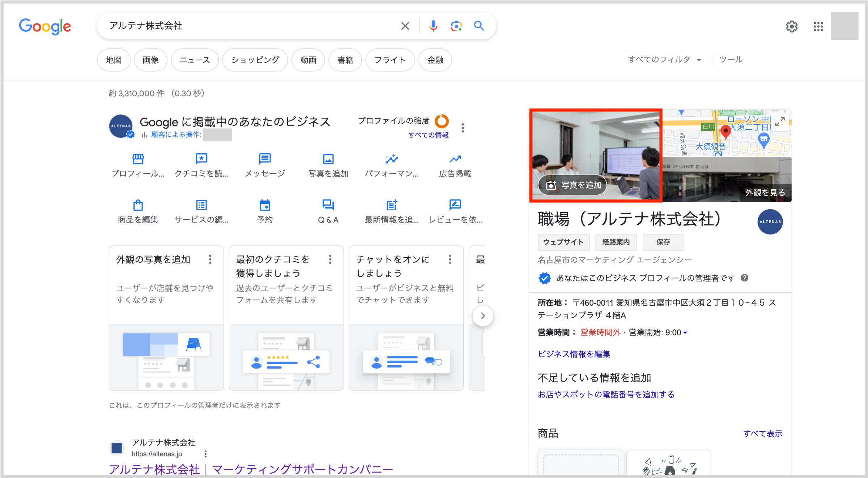Expand the 営業時間 hours dropdown arrow
868x478 pixels.
[685, 333]
